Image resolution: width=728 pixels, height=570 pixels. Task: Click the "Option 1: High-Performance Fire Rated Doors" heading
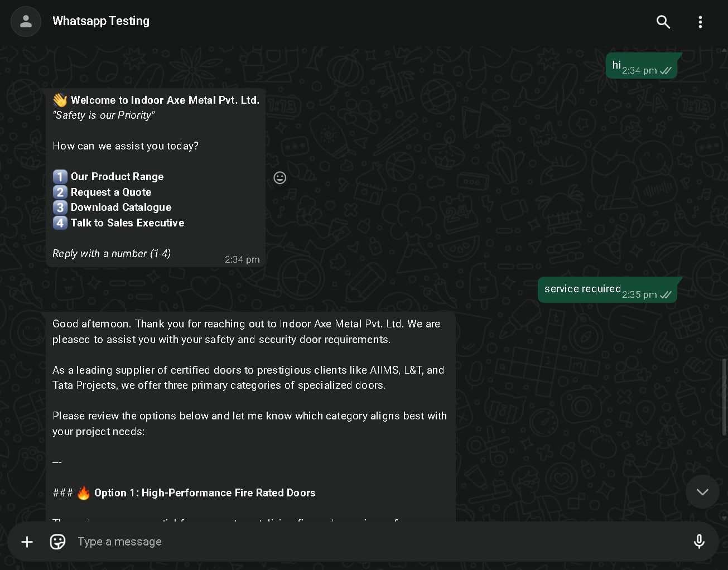(x=205, y=493)
